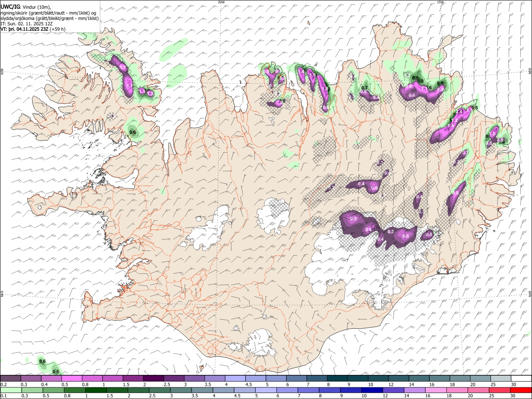The width and height of the screenshot is (532, 399).
Task: Click the '64N' latitude label on the right edge
Action: click(530, 293)
